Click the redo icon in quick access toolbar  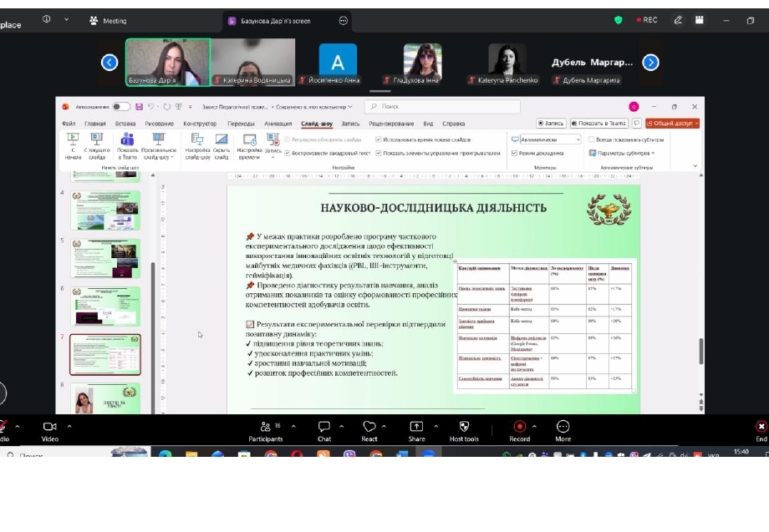click(166, 106)
